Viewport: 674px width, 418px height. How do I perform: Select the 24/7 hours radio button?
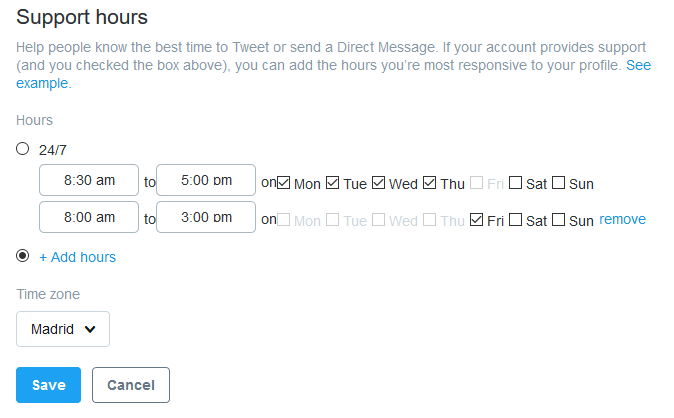tap(22, 149)
